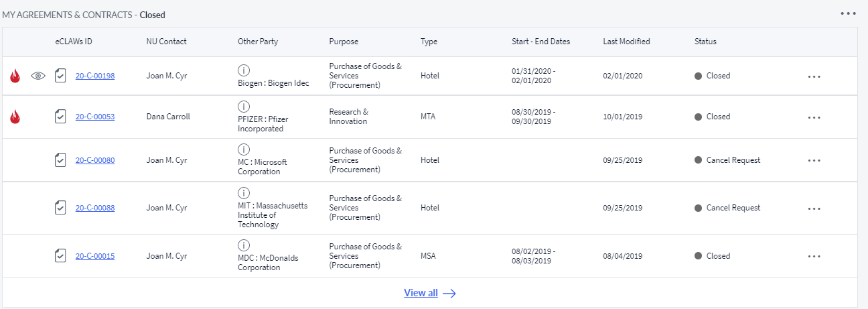This screenshot has width=868, height=309.
Task: Click the Status column header
Action: [x=705, y=42]
